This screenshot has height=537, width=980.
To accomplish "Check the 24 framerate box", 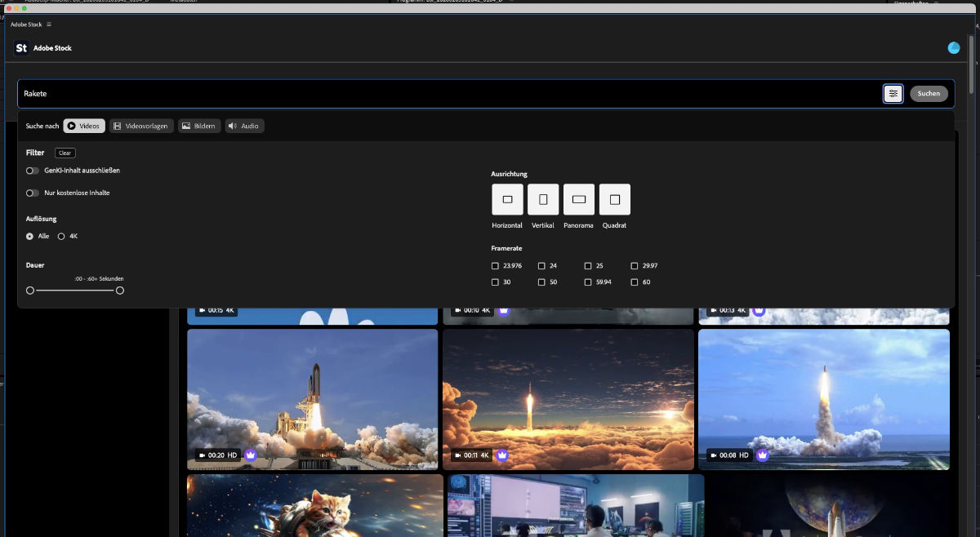I will (541, 266).
